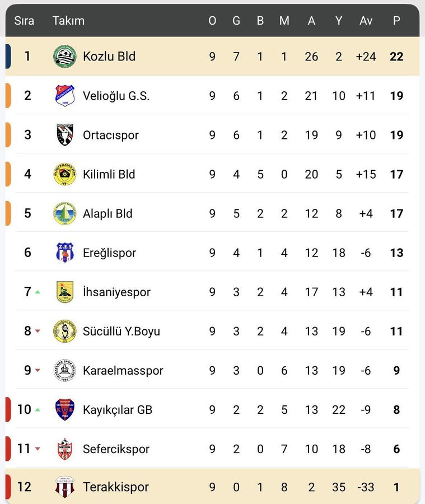Click the Kayıkçılar GB club crest
Image resolution: width=425 pixels, height=504 pixels.
(x=64, y=409)
